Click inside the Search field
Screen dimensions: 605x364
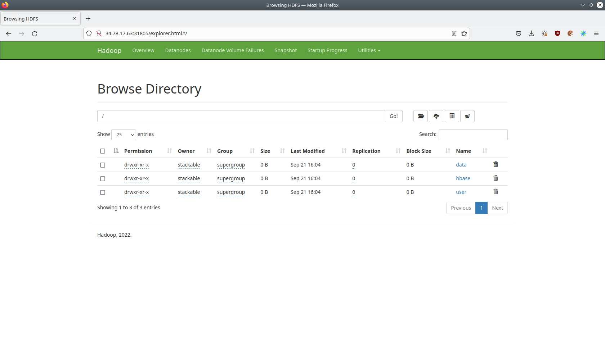473,135
